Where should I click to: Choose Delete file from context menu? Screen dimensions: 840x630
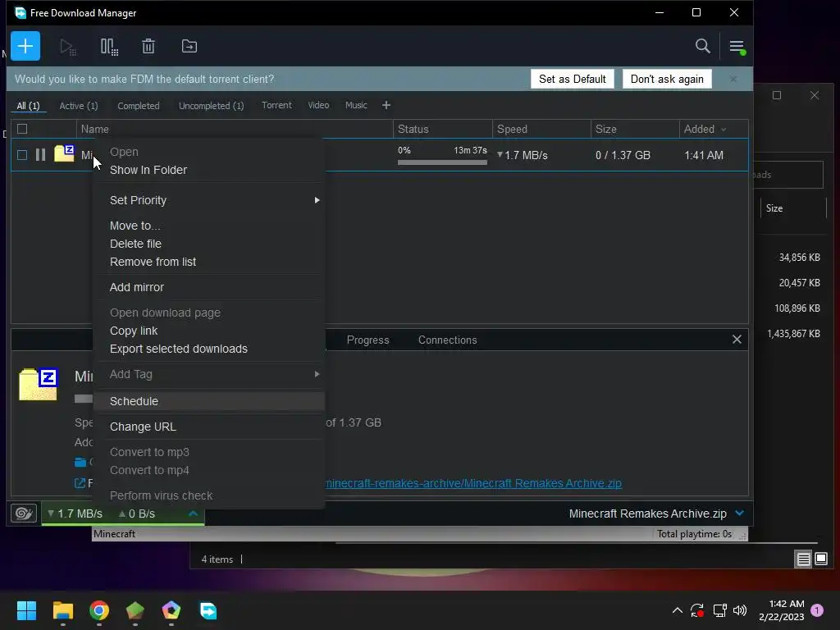click(x=135, y=244)
